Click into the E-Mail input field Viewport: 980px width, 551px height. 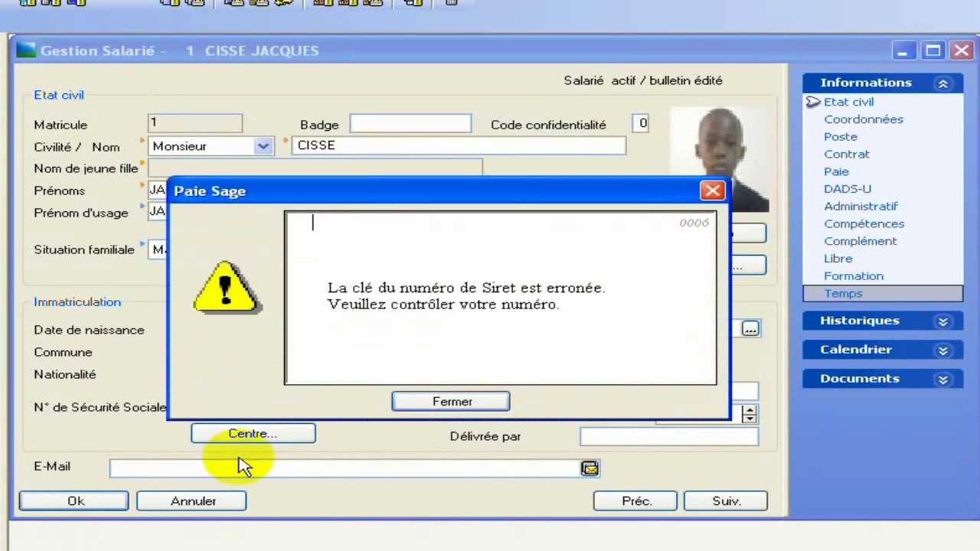(345, 468)
